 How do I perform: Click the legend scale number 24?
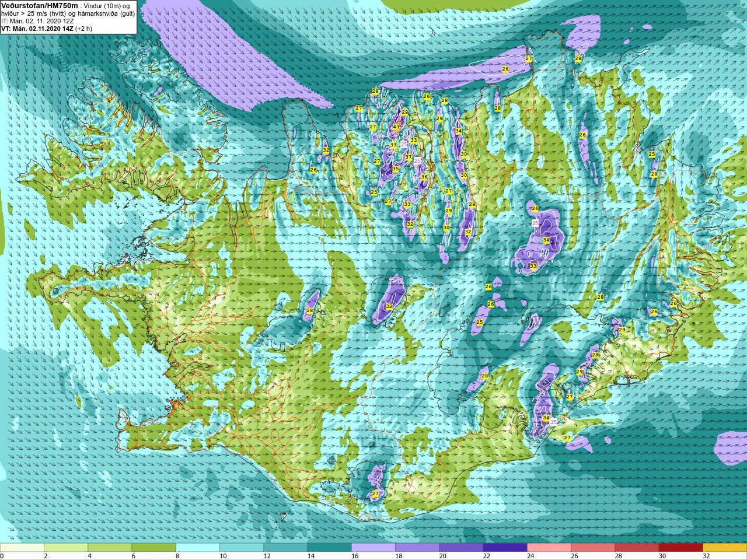click(x=530, y=556)
